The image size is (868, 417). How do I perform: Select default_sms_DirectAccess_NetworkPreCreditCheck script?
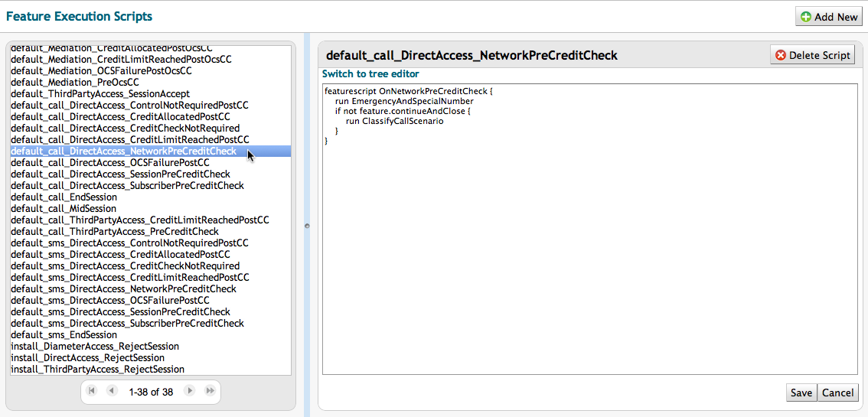pyautogui.click(x=123, y=289)
